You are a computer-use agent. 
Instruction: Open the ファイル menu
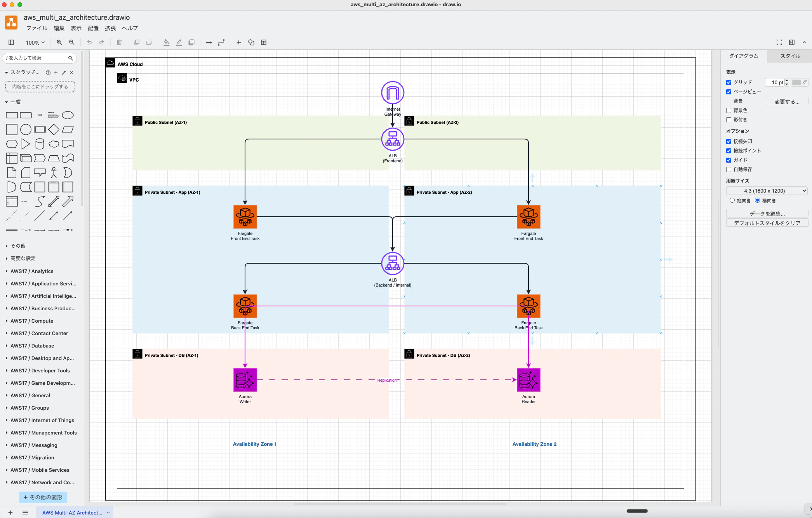click(37, 28)
